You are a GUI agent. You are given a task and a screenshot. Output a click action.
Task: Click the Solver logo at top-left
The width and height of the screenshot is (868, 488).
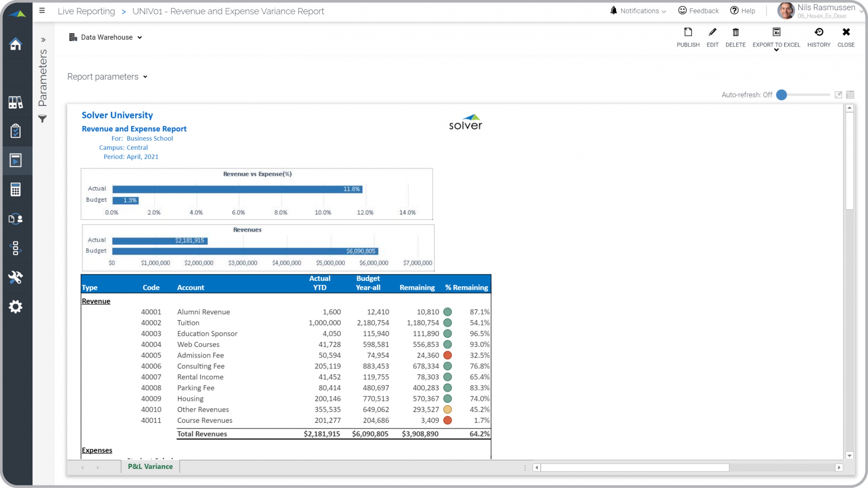17,14
